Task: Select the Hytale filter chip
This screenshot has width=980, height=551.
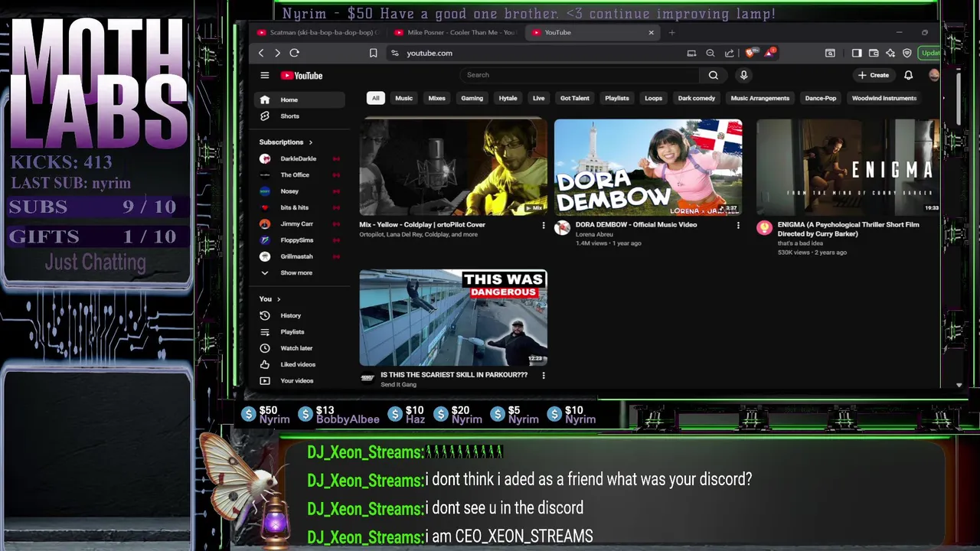Action: tap(508, 98)
